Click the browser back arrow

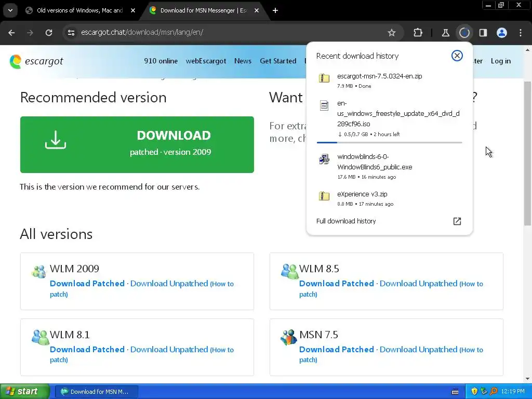click(x=11, y=33)
